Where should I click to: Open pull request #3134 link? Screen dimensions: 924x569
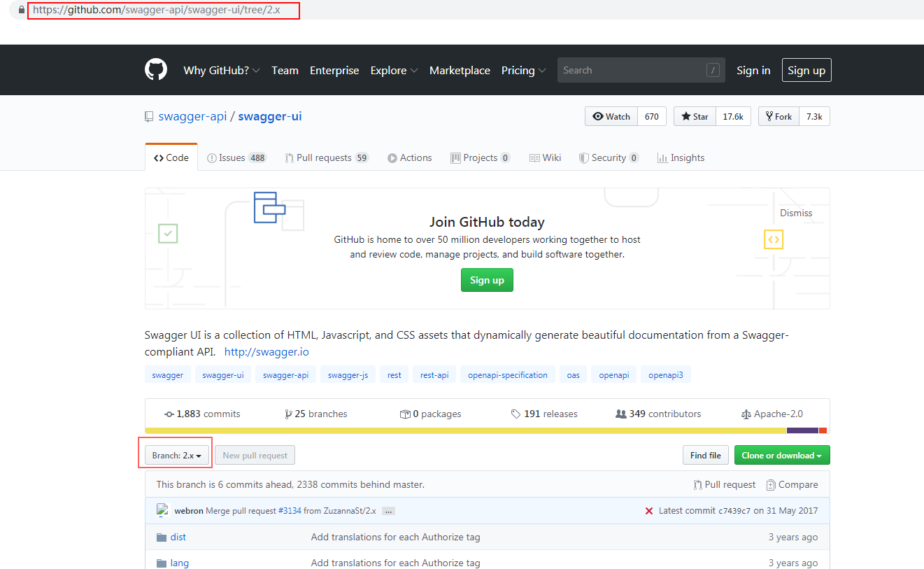[x=290, y=511]
